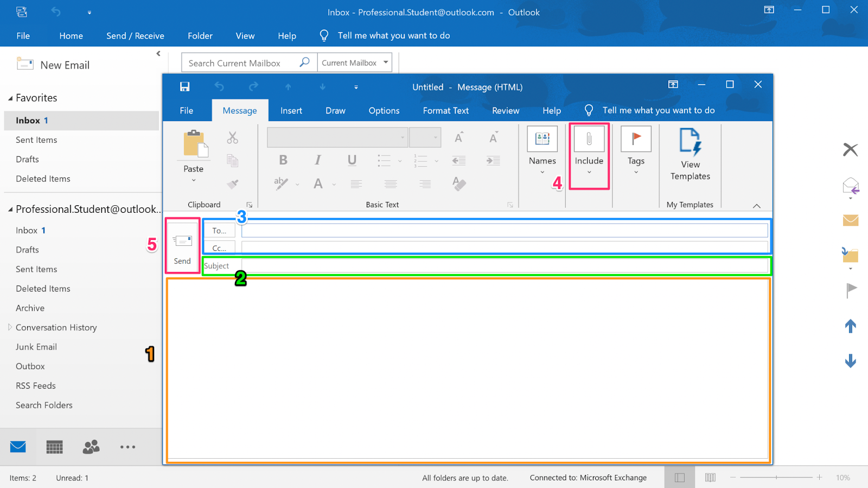Open the font name dropdown
Image resolution: width=868 pixels, height=488 pixels.
[403, 137]
